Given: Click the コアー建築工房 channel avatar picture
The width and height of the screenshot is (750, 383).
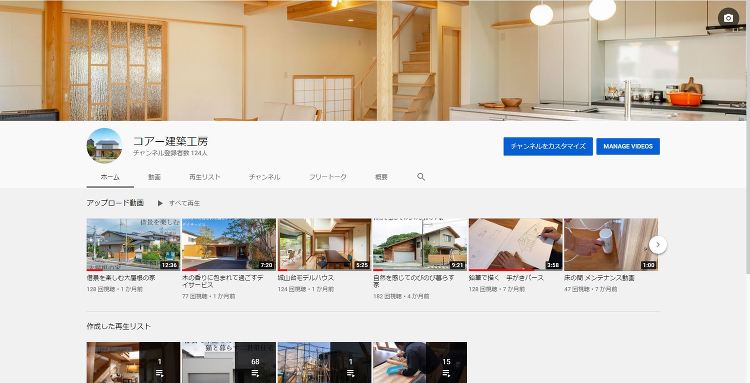Looking at the screenshot, I should 104,145.
